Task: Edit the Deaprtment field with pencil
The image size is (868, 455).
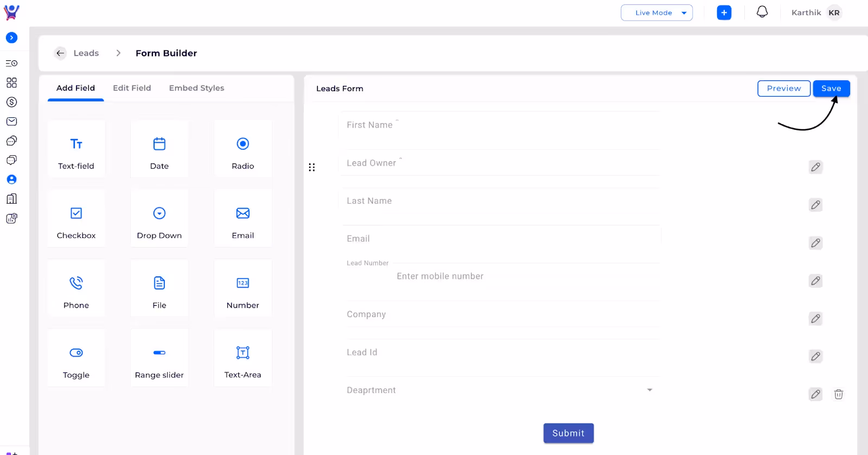Action: point(815,394)
